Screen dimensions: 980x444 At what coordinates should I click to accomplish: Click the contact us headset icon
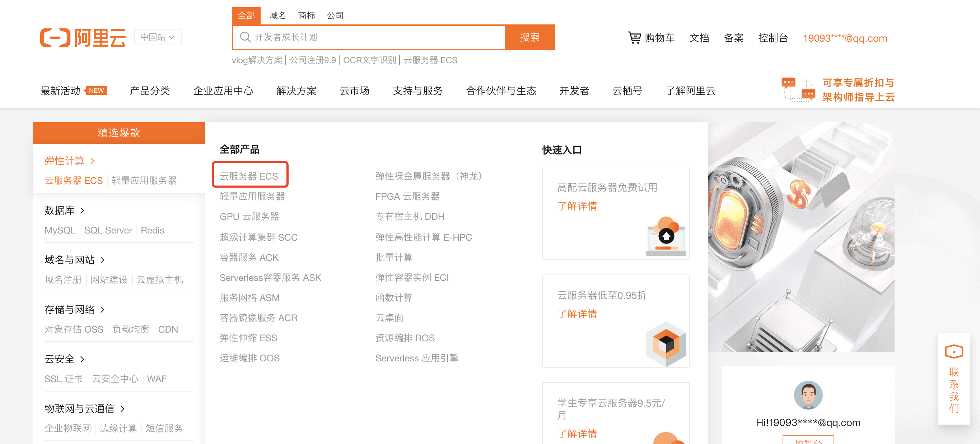(954, 352)
